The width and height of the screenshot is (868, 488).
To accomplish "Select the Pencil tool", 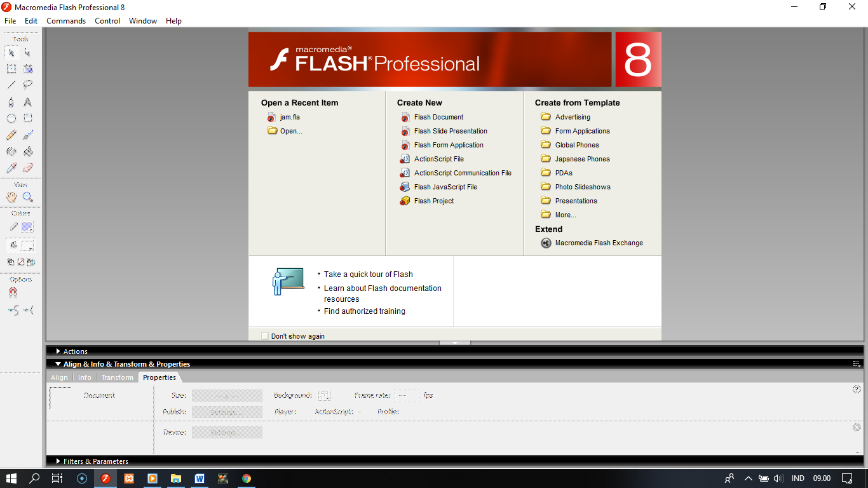I will click(x=11, y=135).
